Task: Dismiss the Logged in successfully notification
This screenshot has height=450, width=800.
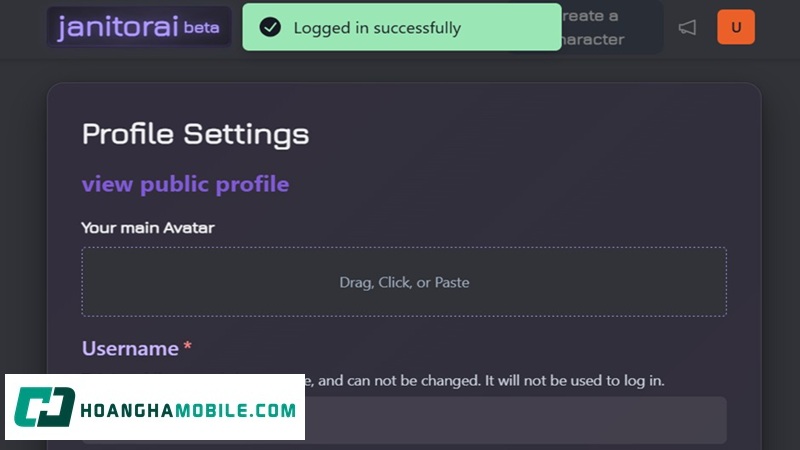Action: tap(400, 27)
